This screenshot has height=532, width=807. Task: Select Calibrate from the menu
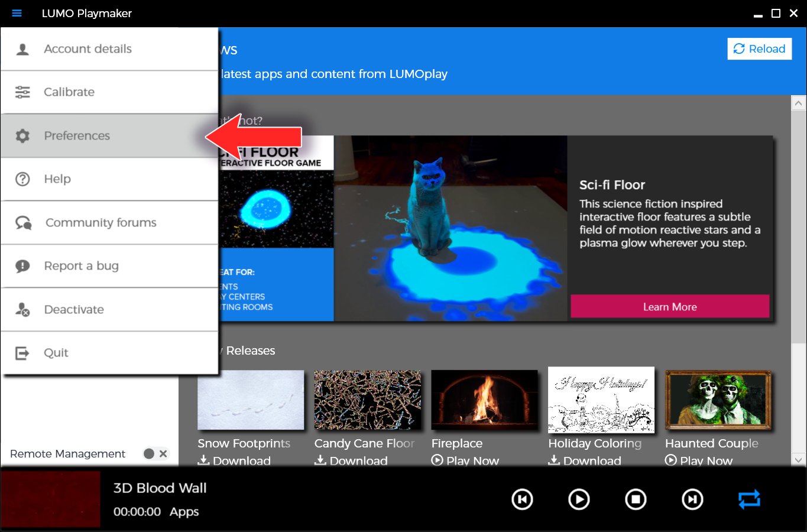pos(109,92)
